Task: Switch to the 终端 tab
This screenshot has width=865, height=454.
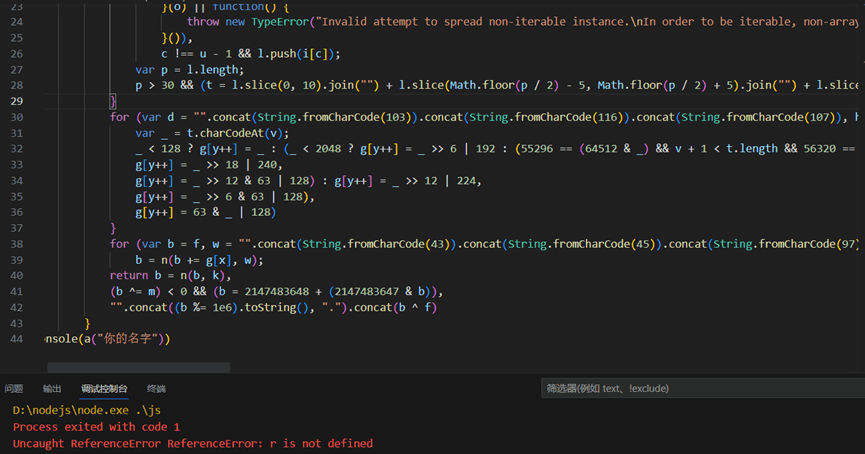Action: pyautogui.click(x=156, y=388)
